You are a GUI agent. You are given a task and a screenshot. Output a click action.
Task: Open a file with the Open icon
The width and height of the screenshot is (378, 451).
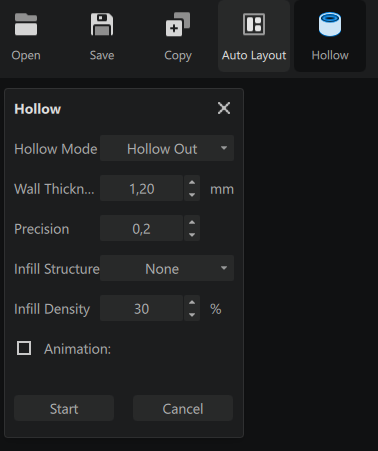(26, 24)
